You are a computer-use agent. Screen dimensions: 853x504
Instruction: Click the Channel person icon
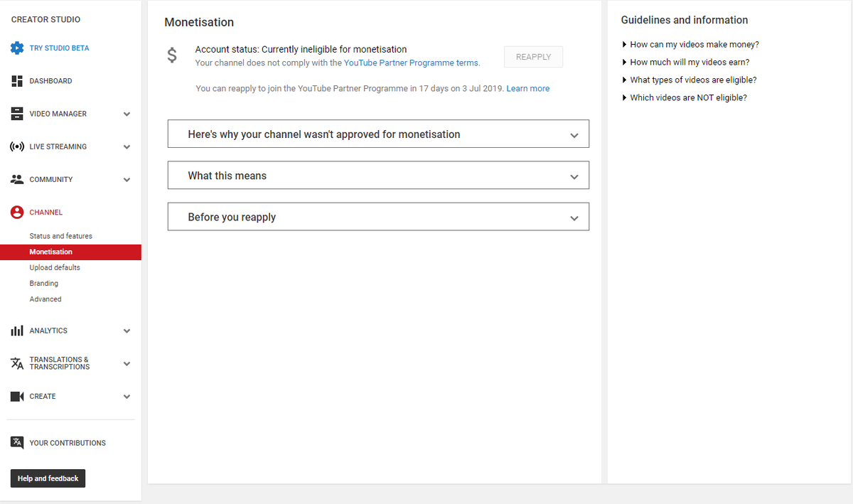tap(17, 212)
